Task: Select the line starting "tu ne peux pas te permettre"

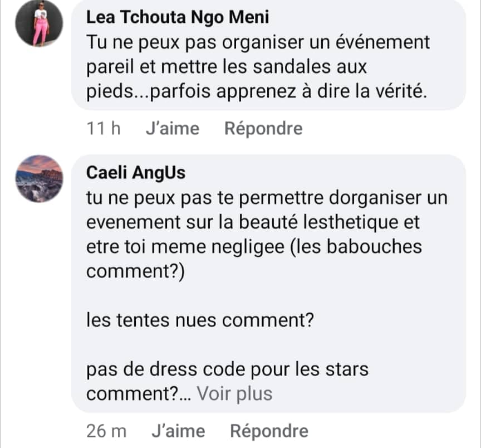Action: pos(267,198)
